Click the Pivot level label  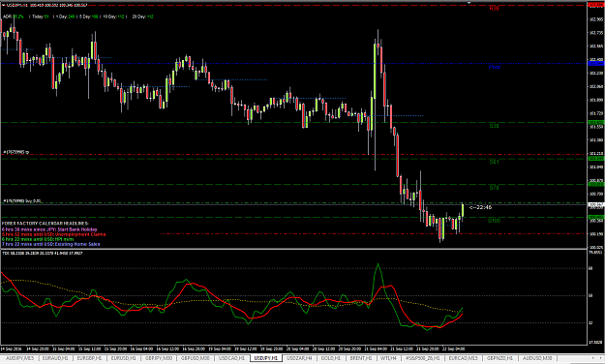click(495, 67)
